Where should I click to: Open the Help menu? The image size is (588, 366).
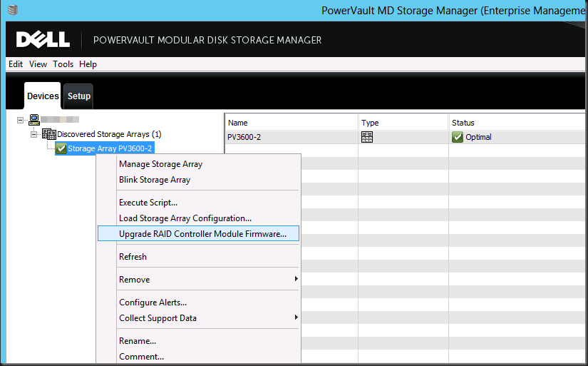pyautogui.click(x=88, y=64)
